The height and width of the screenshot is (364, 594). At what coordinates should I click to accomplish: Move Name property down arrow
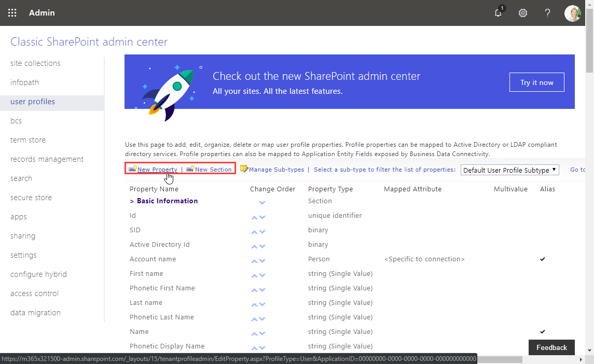262,333
